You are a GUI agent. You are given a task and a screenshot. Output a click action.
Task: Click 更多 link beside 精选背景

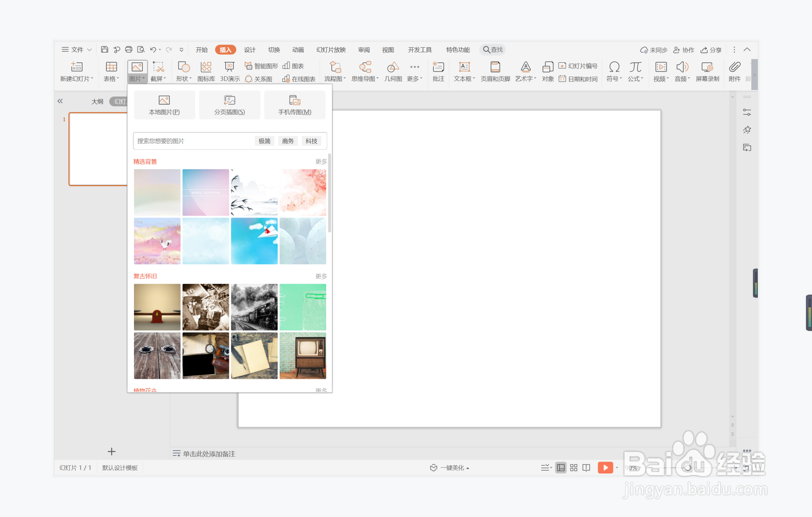point(321,162)
